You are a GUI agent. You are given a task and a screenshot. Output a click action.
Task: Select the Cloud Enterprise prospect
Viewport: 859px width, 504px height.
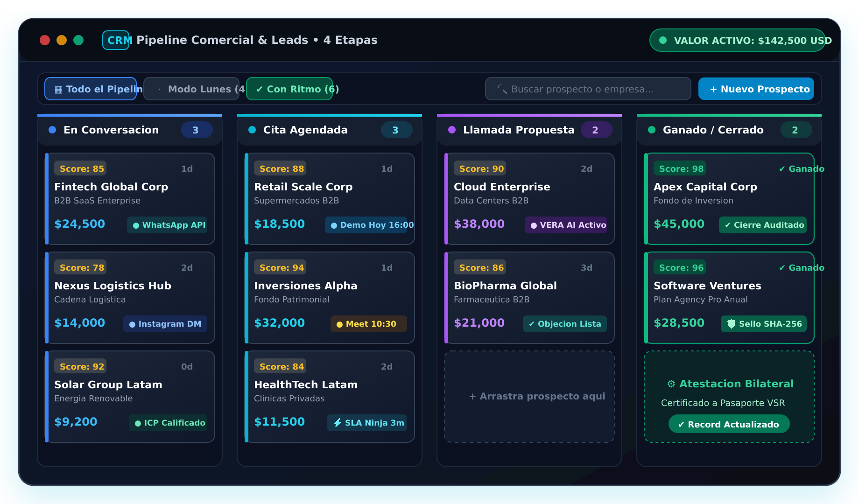pos(529,199)
